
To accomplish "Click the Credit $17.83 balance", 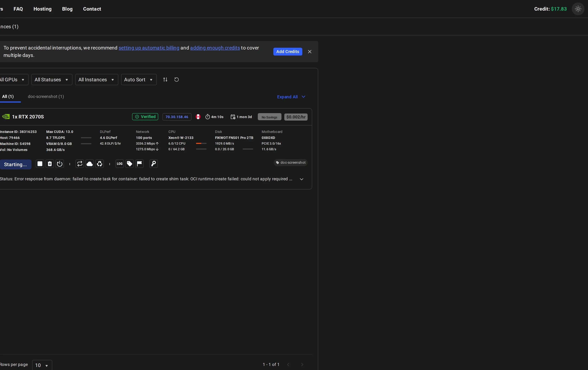I will (550, 9).
